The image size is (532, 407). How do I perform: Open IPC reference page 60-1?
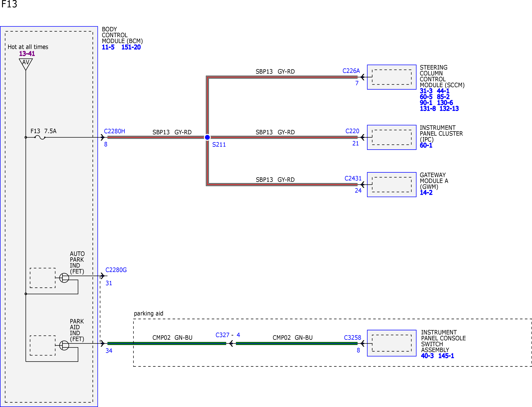[x=426, y=145]
